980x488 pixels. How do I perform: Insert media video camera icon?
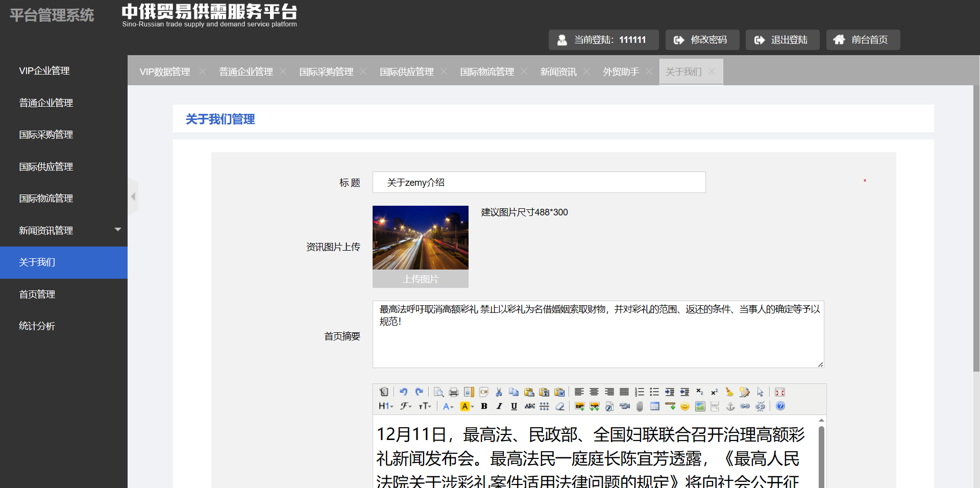(x=625, y=406)
